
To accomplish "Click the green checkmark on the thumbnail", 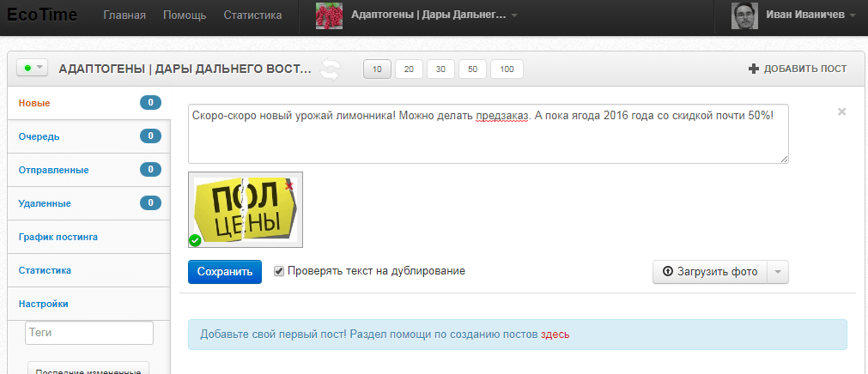I will tap(195, 240).
